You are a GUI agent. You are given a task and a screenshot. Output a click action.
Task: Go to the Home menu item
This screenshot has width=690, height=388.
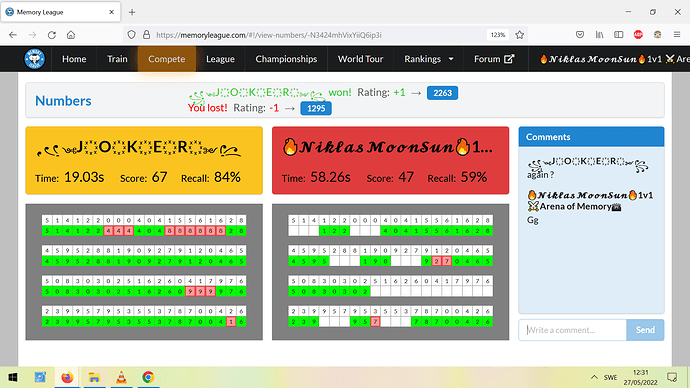pos(74,59)
